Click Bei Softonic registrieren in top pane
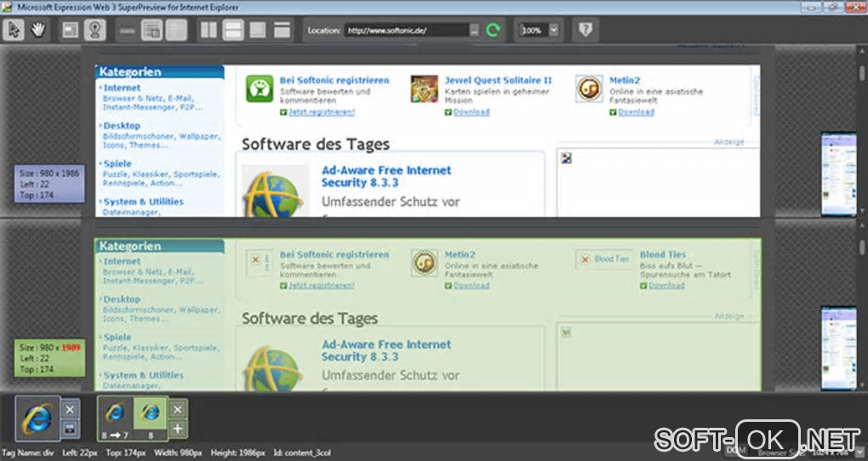The height and width of the screenshot is (461, 868). point(334,80)
